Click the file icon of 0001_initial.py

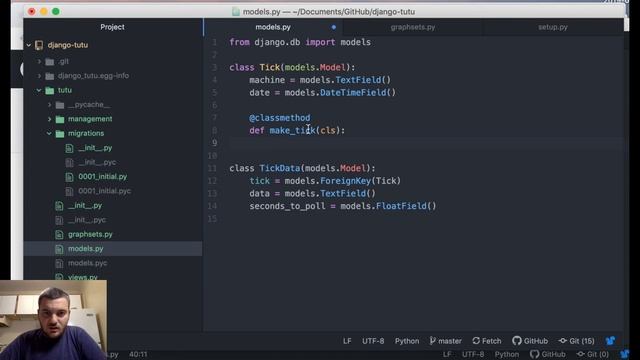tap(69, 177)
